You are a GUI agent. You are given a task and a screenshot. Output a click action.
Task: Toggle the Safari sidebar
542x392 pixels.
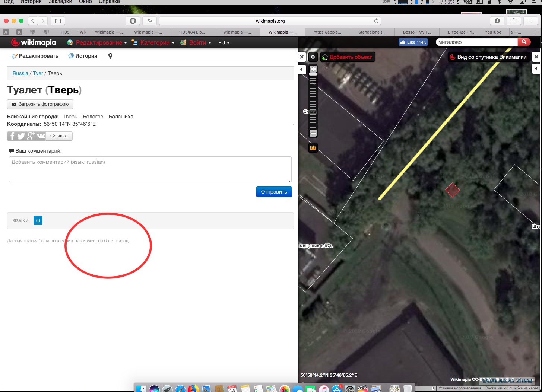tap(58, 21)
